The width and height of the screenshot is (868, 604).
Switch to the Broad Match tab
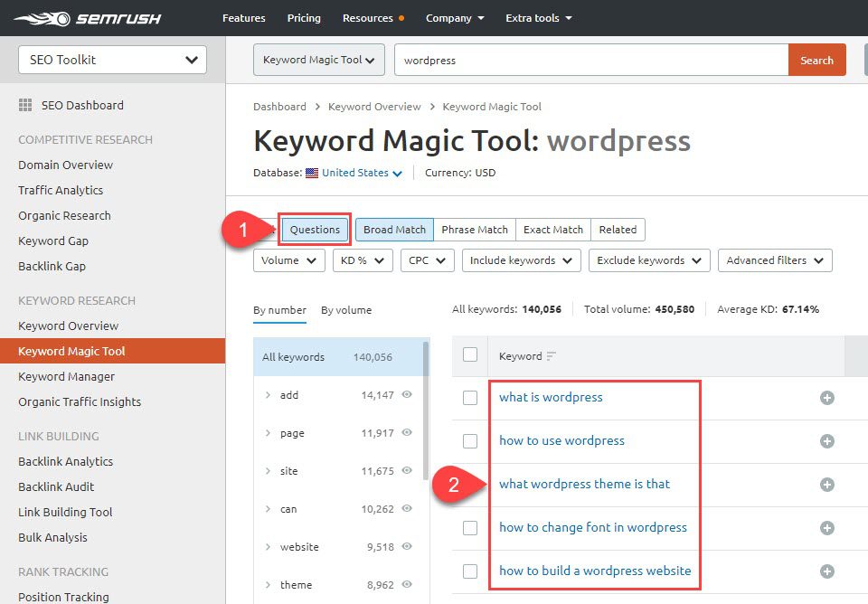coord(394,230)
